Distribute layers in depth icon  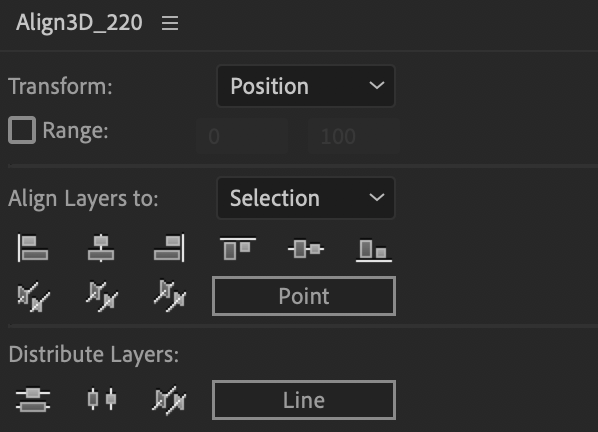169,400
